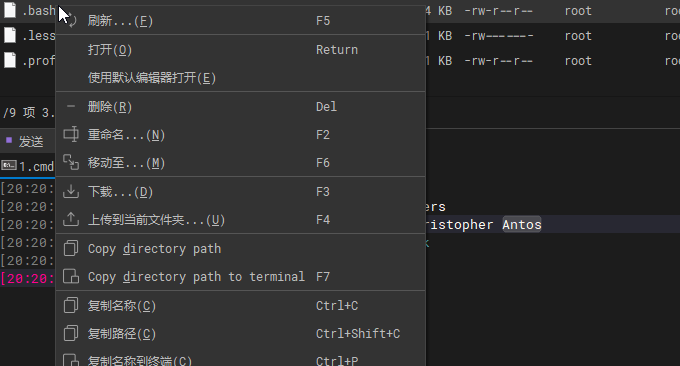
Task: Click the 1.cmd terminal icon
Action: point(9,165)
